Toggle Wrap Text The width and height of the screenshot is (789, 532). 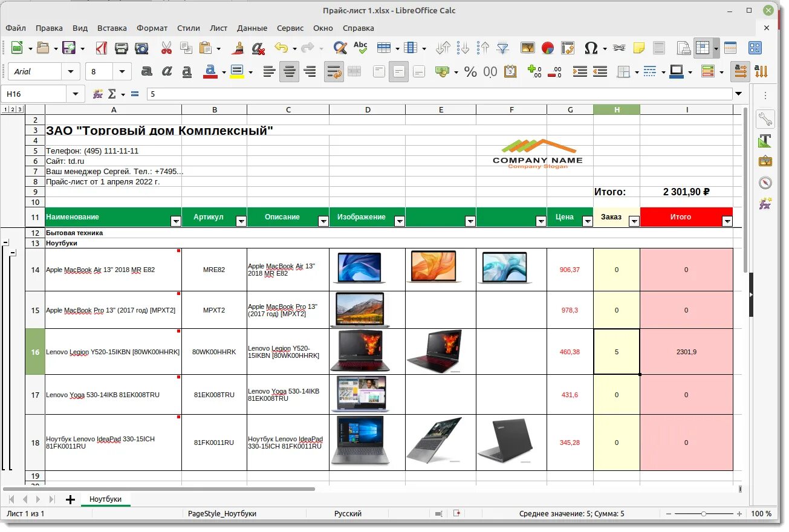(334, 72)
